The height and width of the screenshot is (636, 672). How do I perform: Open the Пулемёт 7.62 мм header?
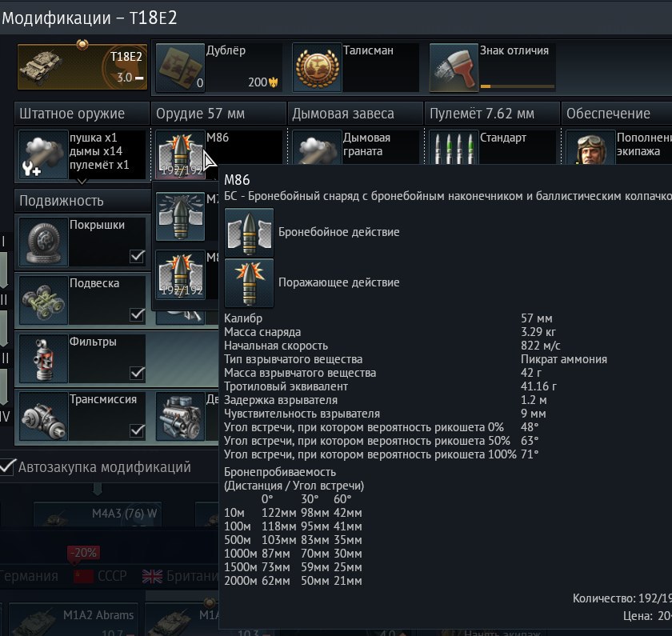[x=492, y=114]
